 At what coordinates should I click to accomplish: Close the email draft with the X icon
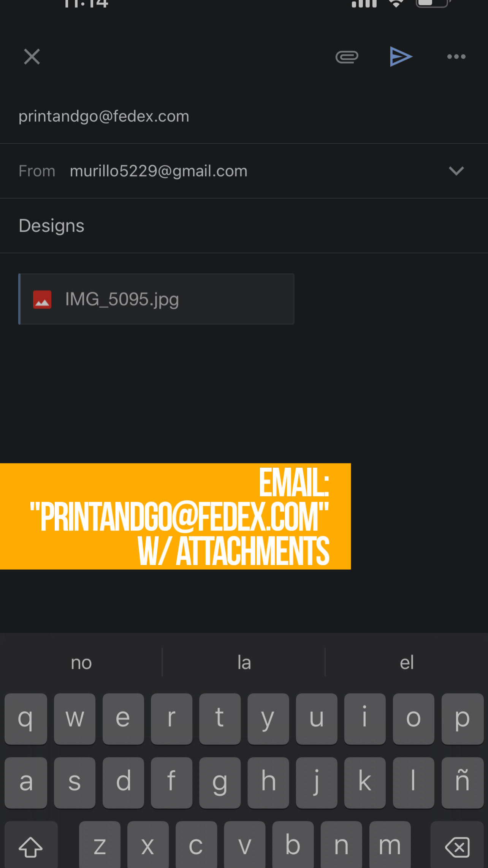pos(32,57)
